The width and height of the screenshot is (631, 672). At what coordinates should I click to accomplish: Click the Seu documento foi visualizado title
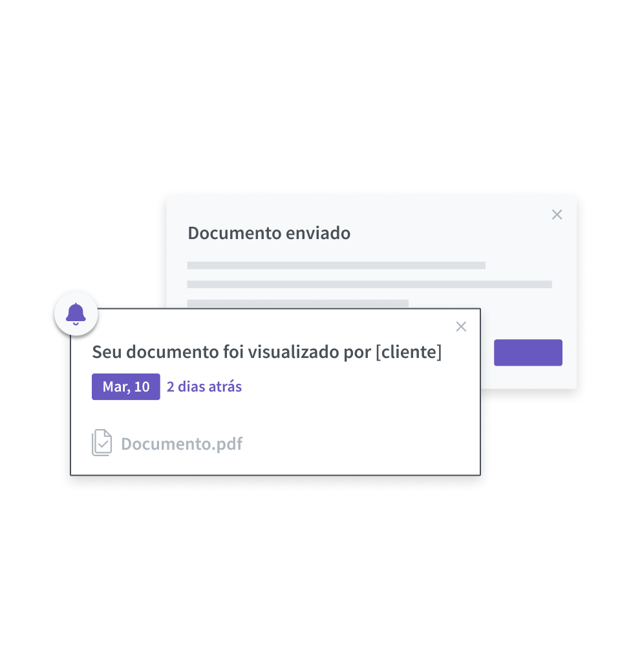[x=266, y=352]
